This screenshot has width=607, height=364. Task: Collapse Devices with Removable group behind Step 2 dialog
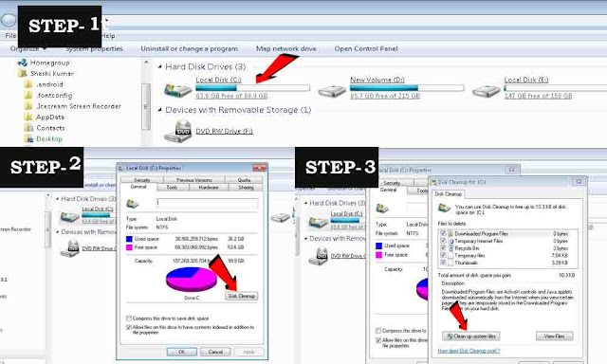[57, 232]
